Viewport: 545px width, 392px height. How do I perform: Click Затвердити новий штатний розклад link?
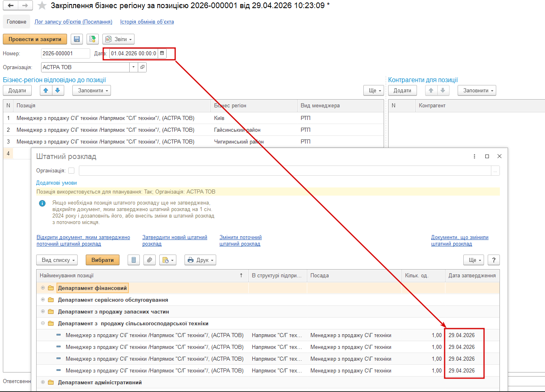[175, 241]
